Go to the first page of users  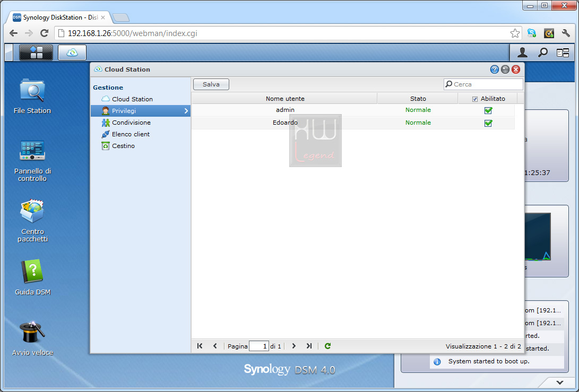(200, 346)
